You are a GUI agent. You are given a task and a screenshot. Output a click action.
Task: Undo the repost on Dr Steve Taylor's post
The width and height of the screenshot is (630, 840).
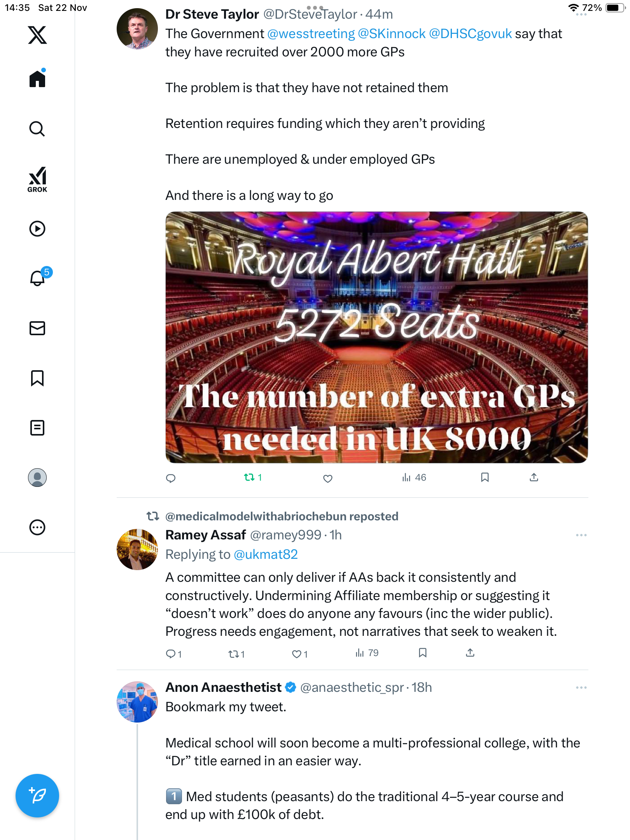[x=252, y=478]
